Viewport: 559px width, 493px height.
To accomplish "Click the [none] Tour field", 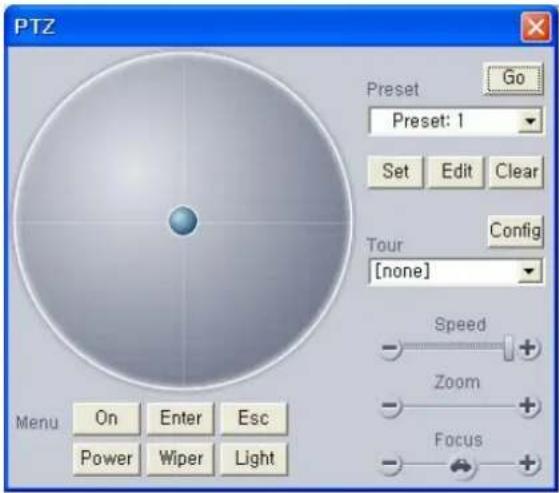I will [x=455, y=272].
